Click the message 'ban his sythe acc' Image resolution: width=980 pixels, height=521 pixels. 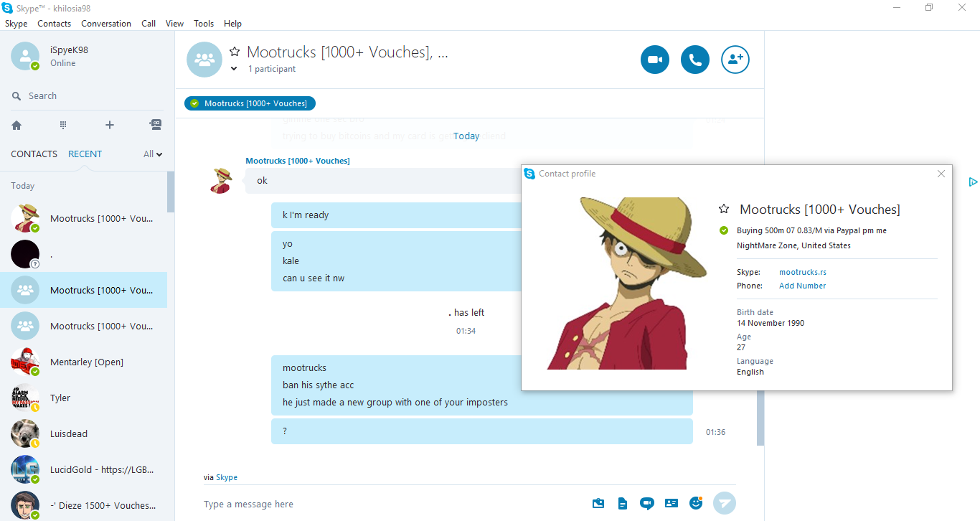(x=319, y=385)
